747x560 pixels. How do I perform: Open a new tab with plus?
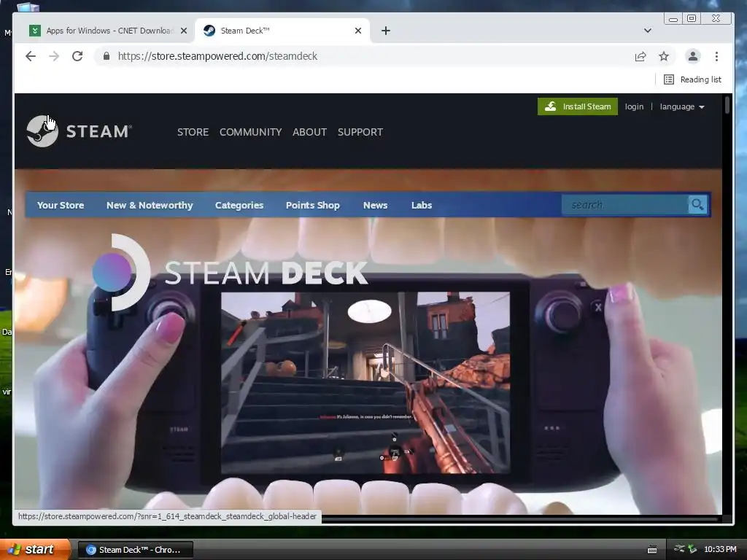click(386, 31)
